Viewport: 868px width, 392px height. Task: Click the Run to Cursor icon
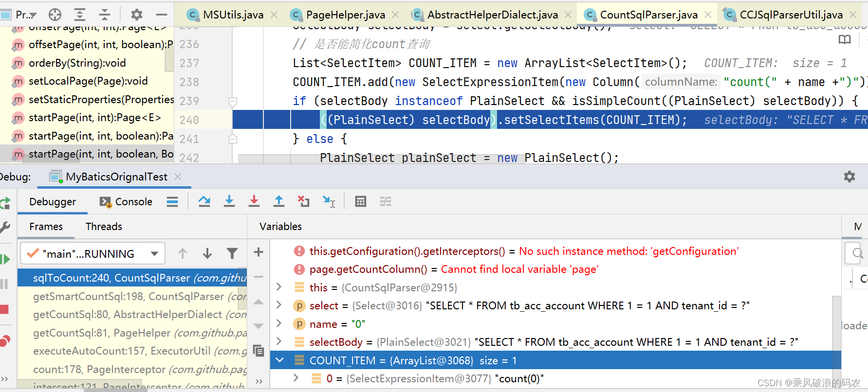[x=329, y=201]
